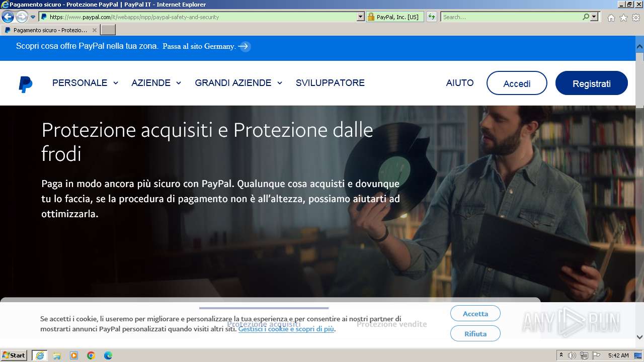Decline cookies with the Rifiuta button

[x=475, y=333]
